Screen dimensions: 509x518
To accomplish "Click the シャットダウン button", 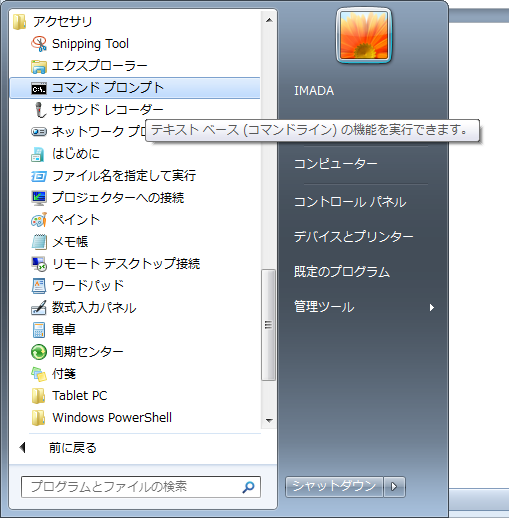I will point(334,487).
